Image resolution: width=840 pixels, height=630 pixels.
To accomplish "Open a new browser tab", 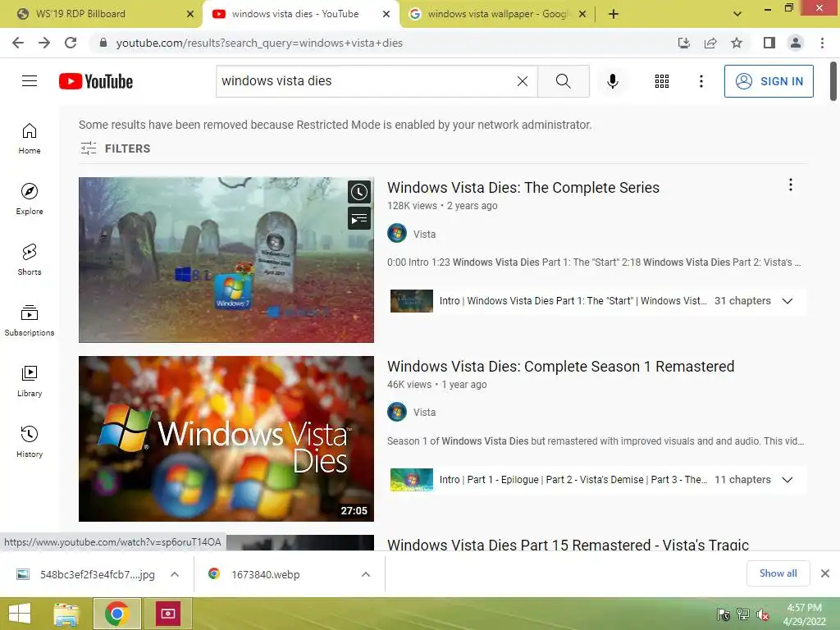I will tap(614, 14).
